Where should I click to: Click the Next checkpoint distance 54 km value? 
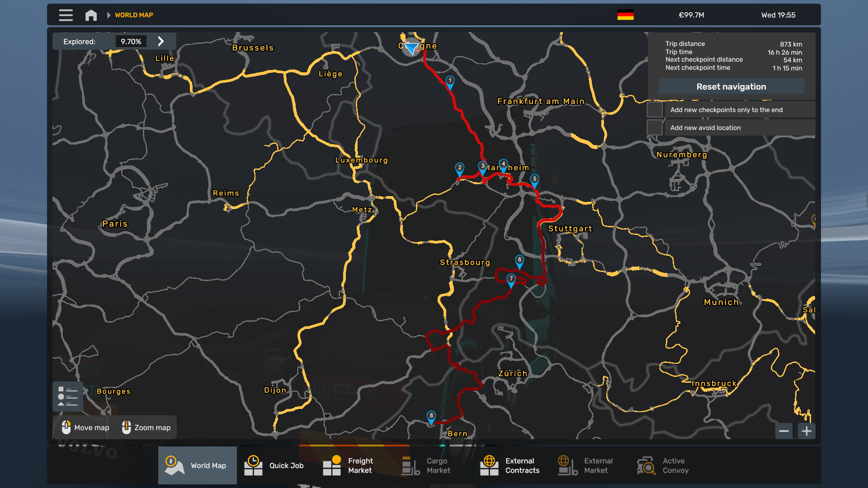(x=793, y=60)
